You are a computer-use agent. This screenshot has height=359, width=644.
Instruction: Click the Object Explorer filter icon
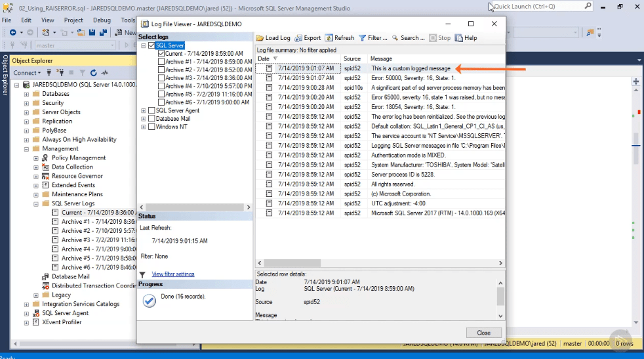(83, 73)
